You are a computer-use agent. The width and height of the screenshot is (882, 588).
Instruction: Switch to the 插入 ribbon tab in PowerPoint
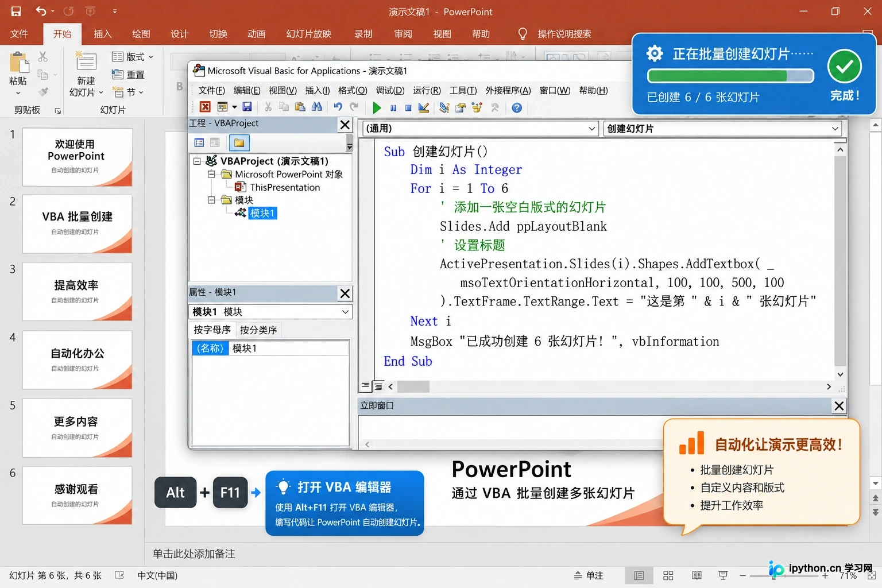tap(103, 34)
